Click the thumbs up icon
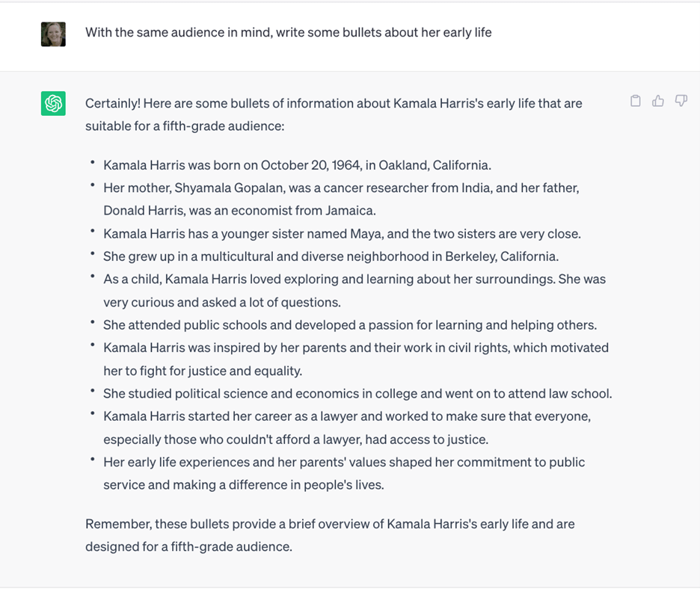 tap(658, 101)
